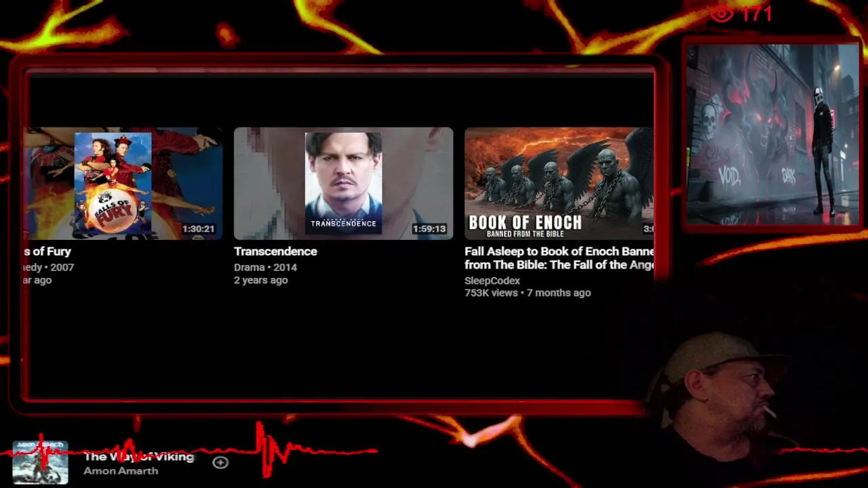Click the 'Fall Asleep to Book of Enoch' title
This screenshot has height=488, width=868.
pyautogui.click(x=559, y=258)
